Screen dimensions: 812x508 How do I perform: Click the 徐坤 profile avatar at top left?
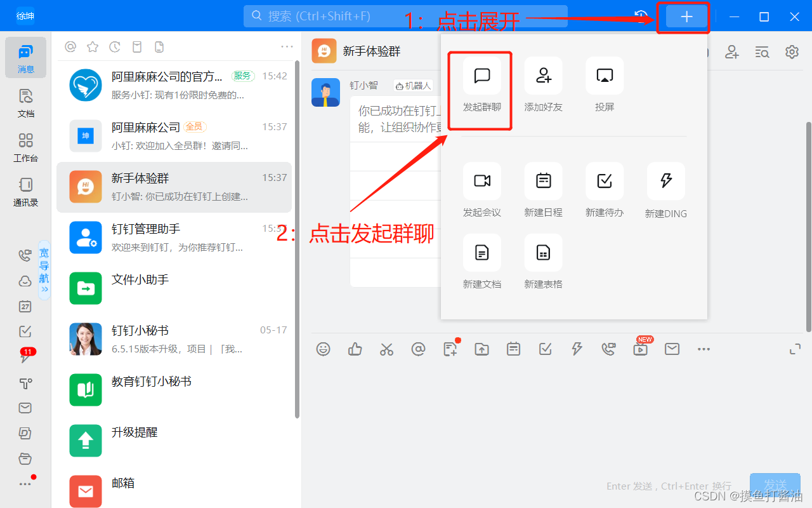click(x=25, y=17)
